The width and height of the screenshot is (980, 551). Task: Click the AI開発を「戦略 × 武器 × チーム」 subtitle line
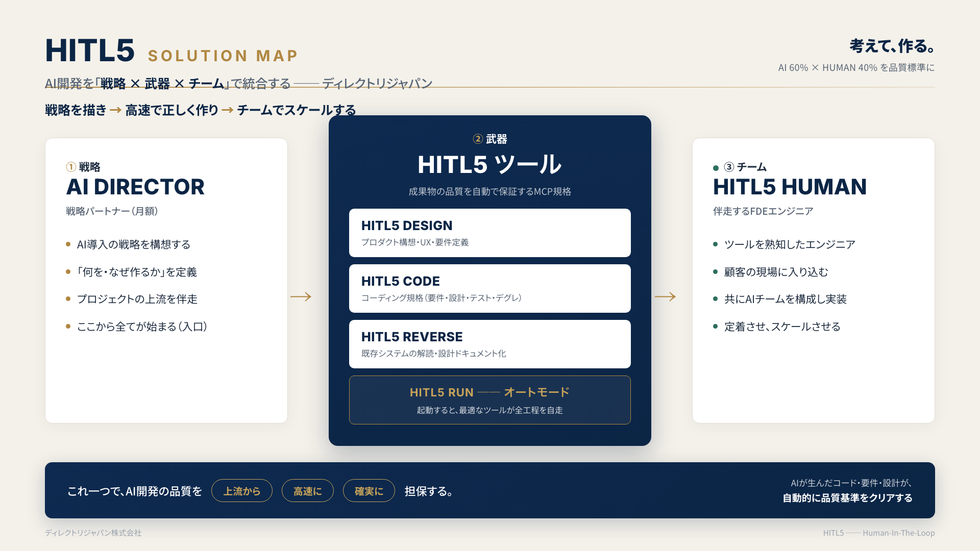click(x=238, y=83)
